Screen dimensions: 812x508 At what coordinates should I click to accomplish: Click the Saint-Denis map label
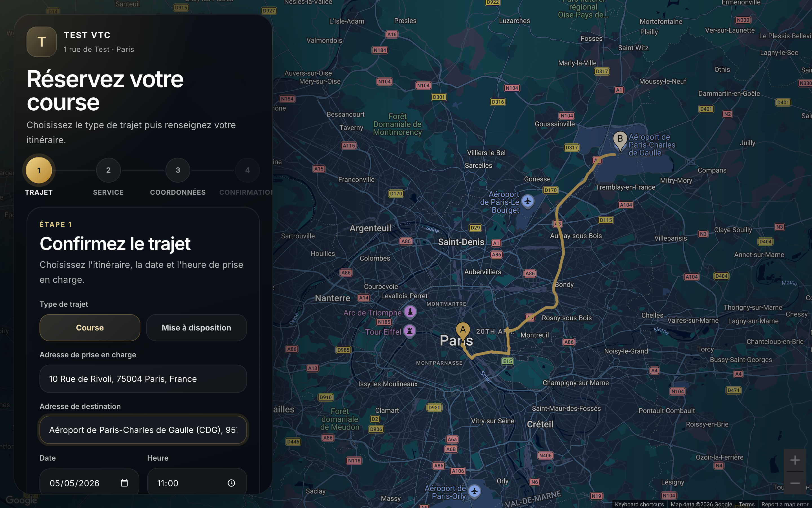[461, 242]
